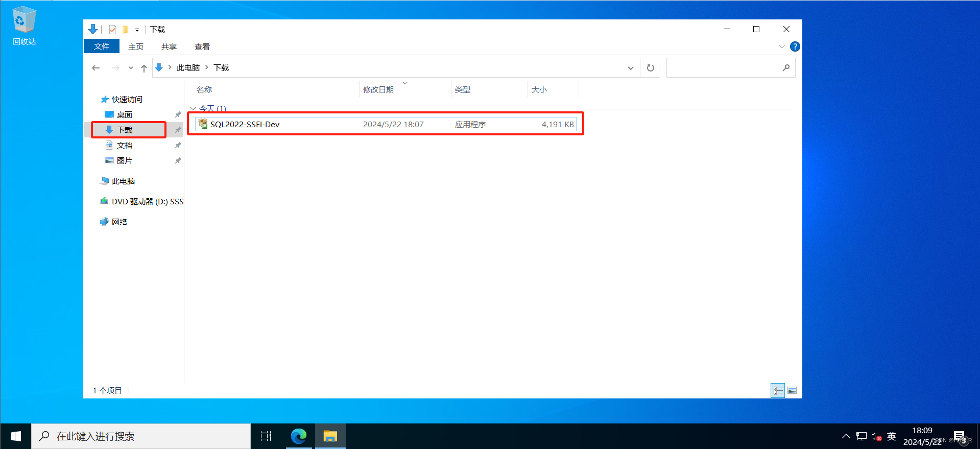This screenshot has width=980, height=449.
Task: Open the Recycle Bin desktop icon
Action: (24, 26)
